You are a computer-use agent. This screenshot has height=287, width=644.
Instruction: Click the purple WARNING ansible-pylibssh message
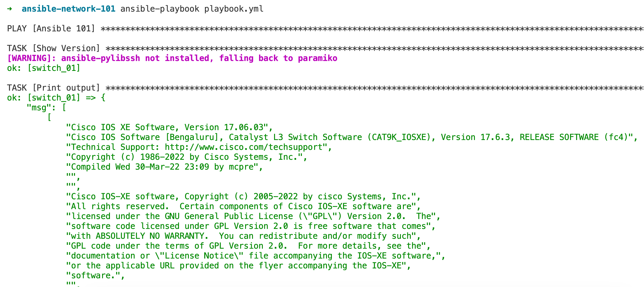[172, 58]
